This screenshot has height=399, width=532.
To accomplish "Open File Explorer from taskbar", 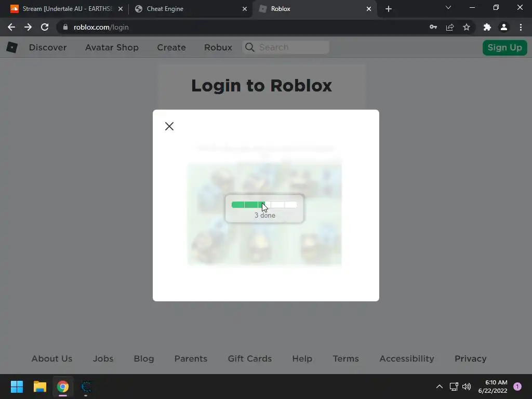I will coord(39,387).
